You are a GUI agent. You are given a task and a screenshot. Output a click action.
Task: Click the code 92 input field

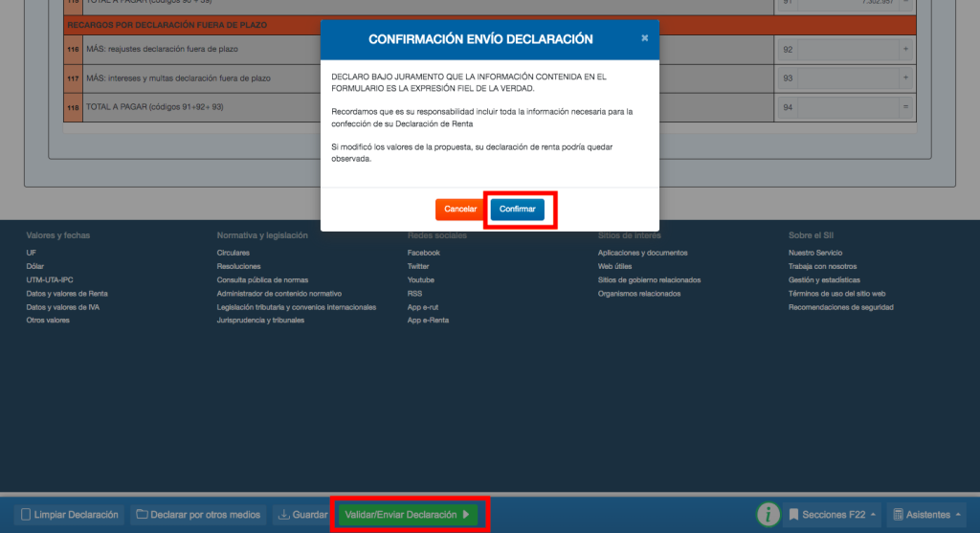(850, 48)
